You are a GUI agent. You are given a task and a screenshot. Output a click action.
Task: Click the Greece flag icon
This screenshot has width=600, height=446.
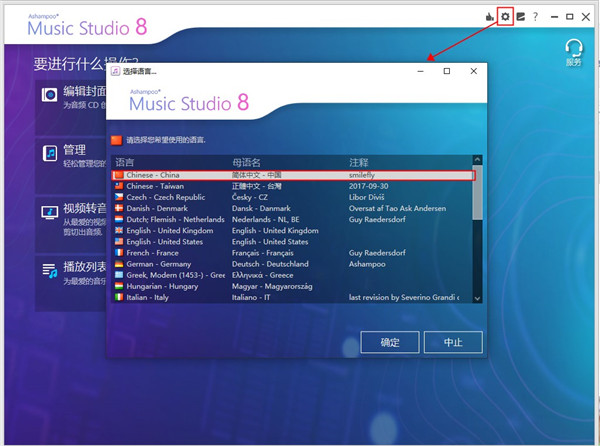(119, 275)
